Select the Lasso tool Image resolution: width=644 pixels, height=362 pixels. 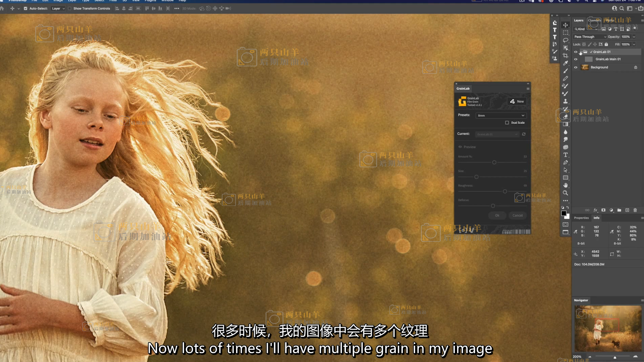565,40
